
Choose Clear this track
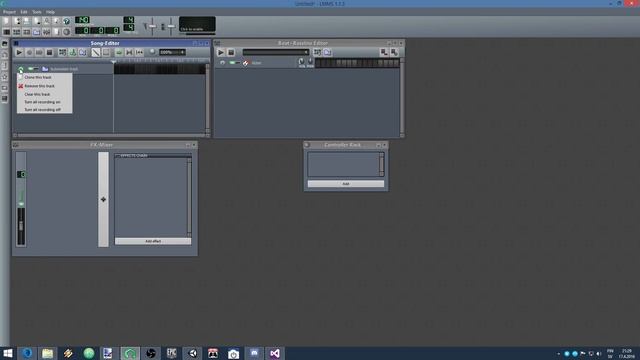[x=44, y=94]
